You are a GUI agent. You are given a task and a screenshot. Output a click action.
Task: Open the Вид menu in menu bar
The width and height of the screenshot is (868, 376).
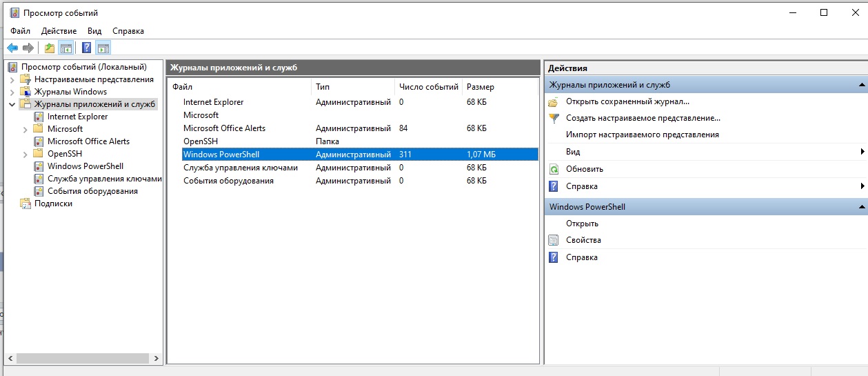[x=94, y=31]
